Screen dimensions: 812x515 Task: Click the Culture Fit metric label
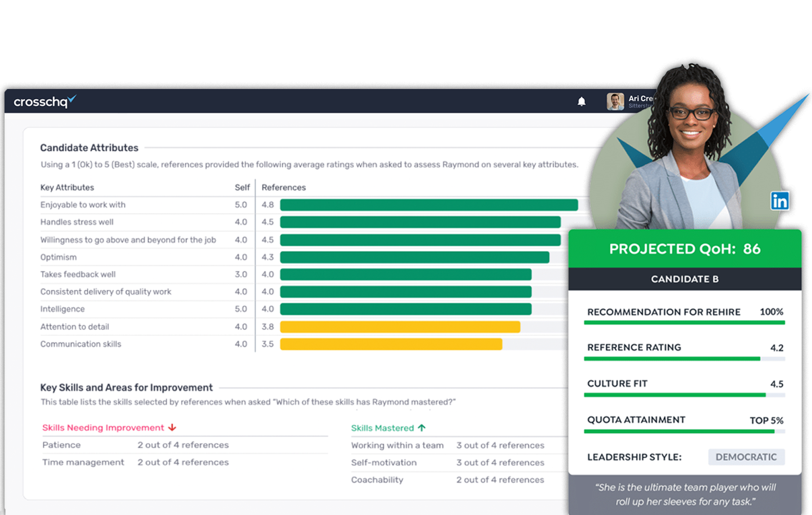[617, 383]
